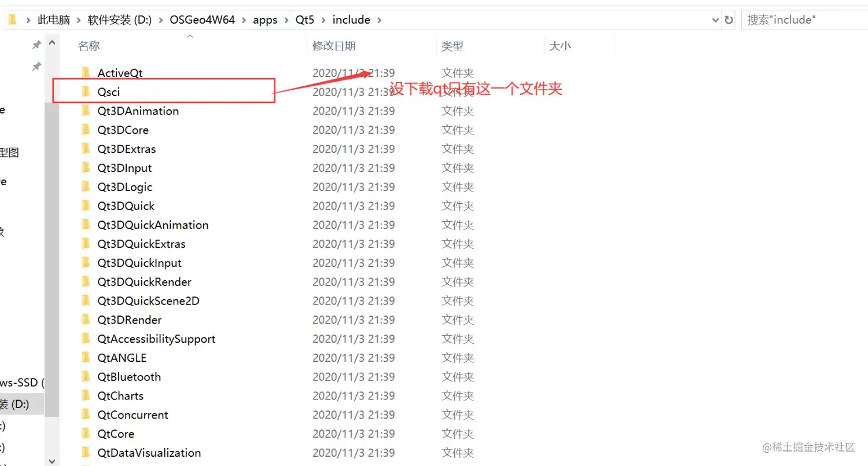This screenshot has height=466, width=868.
Task: Sort by 名称 column header
Action: coord(89,46)
